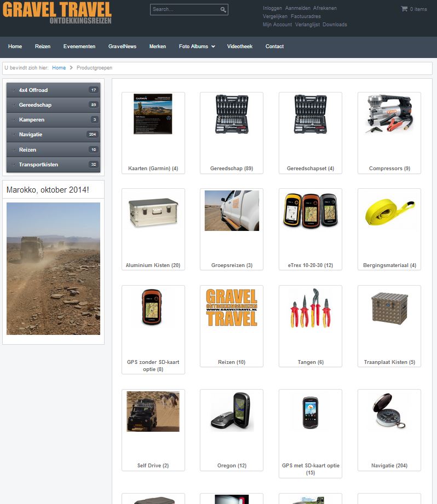
Task: Expand the Kamperen sidebar category
Action: coord(53,120)
